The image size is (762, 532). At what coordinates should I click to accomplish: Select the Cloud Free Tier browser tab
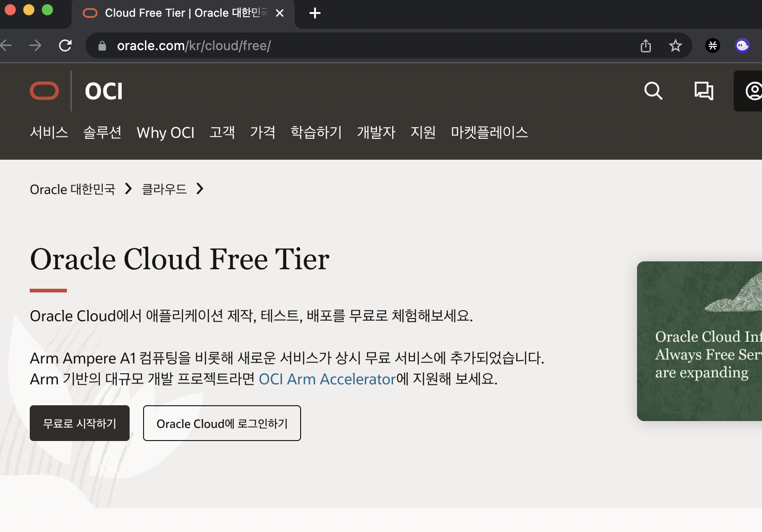point(183,14)
